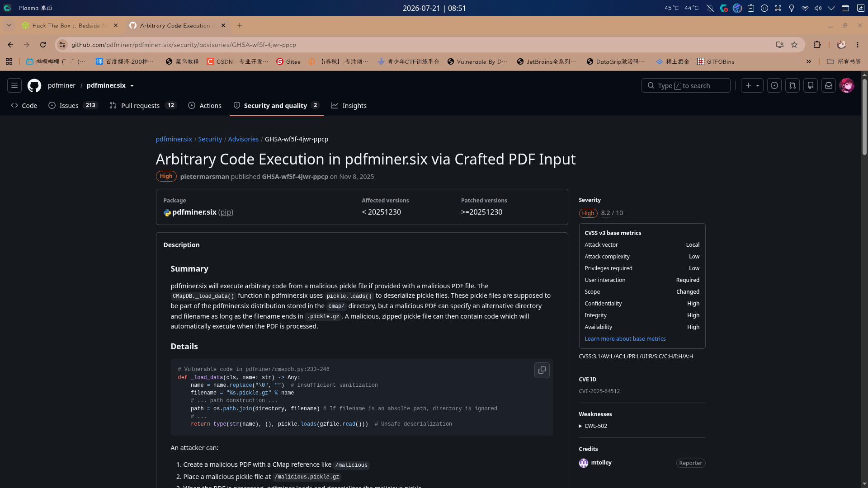Click the Security breadcrumb link
This screenshot has height=488, width=868.
point(210,139)
